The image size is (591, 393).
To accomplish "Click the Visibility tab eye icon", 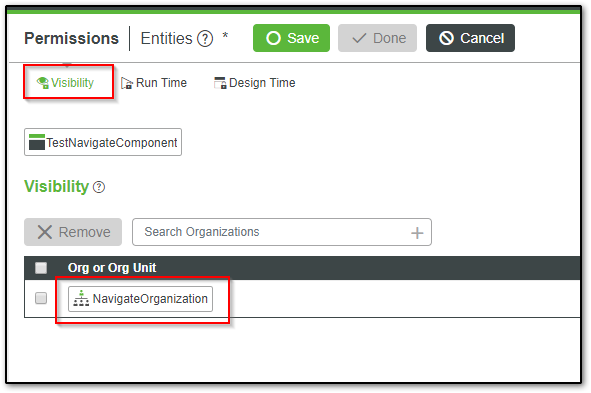I will coord(43,83).
